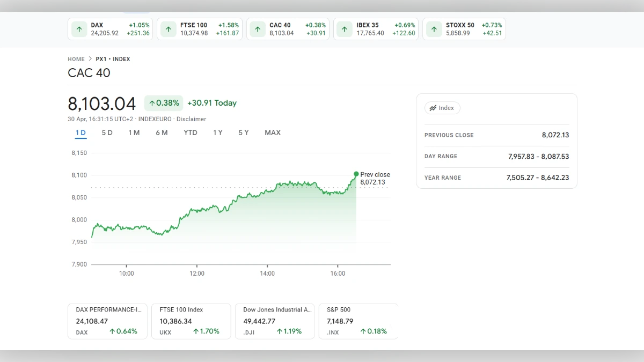Click the HOME breadcrumb link

point(76,59)
